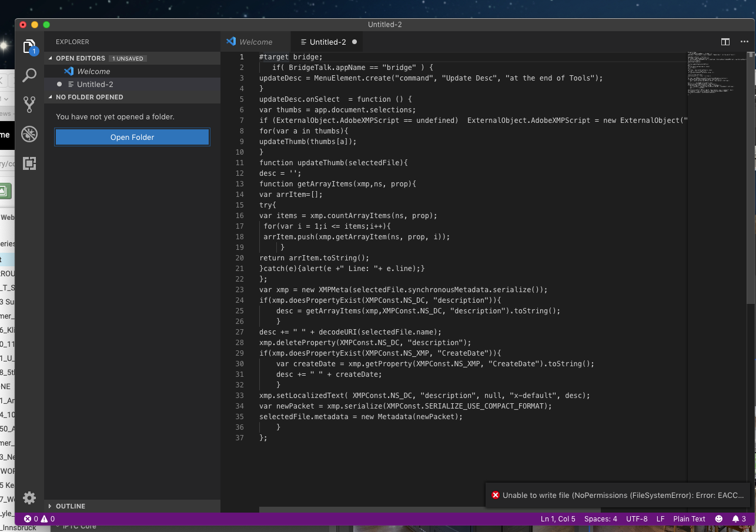The image size is (756, 532).
Task: Click the feedback smiley in status bar
Action: point(719,518)
